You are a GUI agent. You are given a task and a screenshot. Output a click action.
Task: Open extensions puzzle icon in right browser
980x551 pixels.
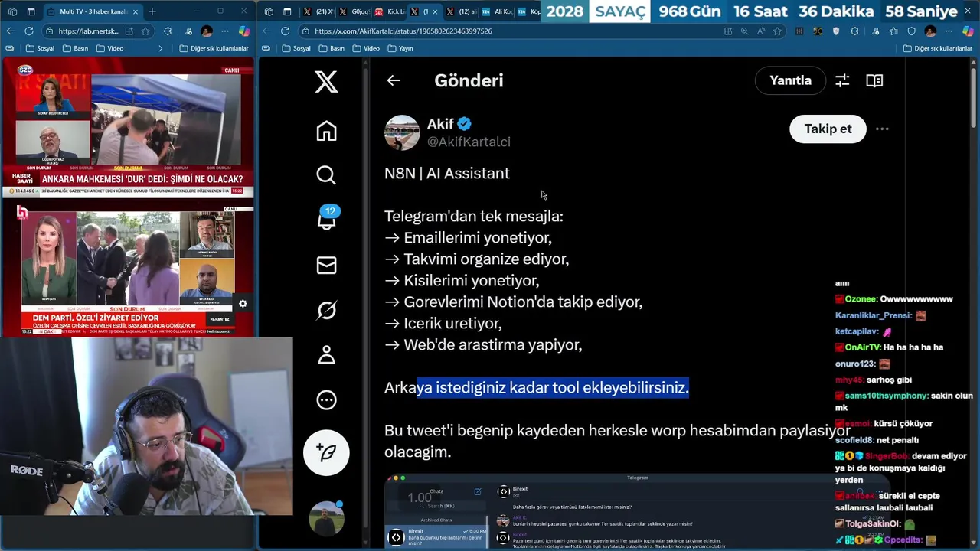click(x=854, y=31)
